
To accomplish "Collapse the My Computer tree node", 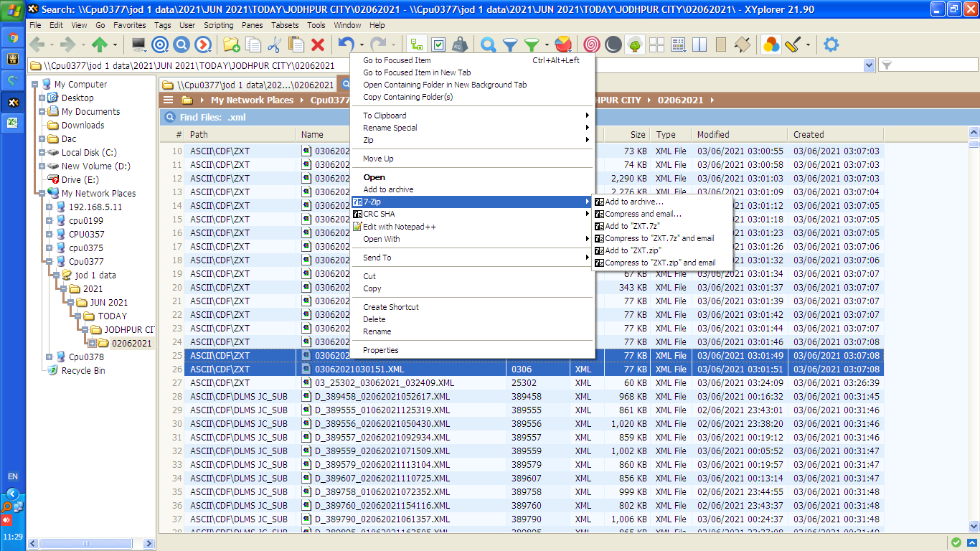I will 34,85.
